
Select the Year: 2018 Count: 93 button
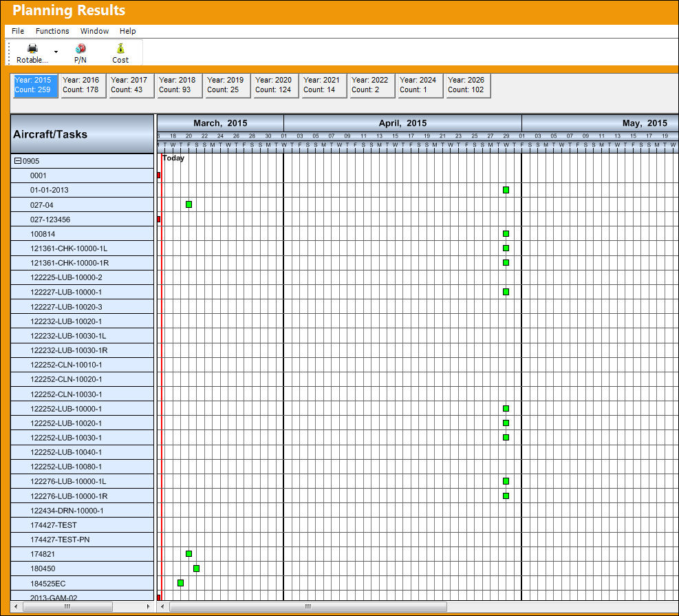click(180, 85)
